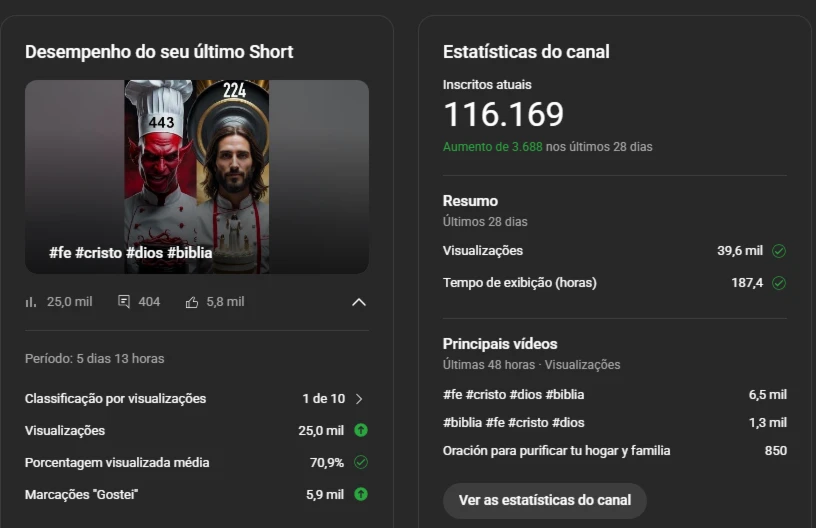Click the green checkmark next to 39,6 mil
The width and height of the screenshot is (816, 528).
point(779,251)
